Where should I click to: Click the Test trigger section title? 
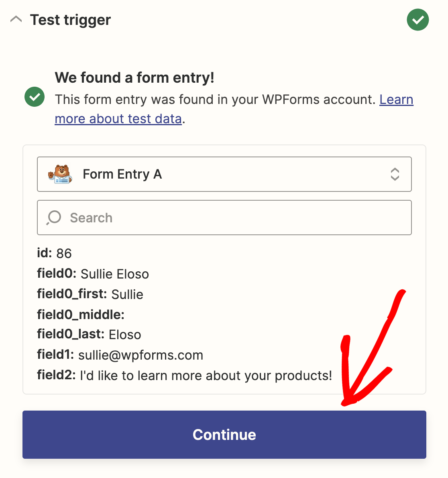pos(70,20)
